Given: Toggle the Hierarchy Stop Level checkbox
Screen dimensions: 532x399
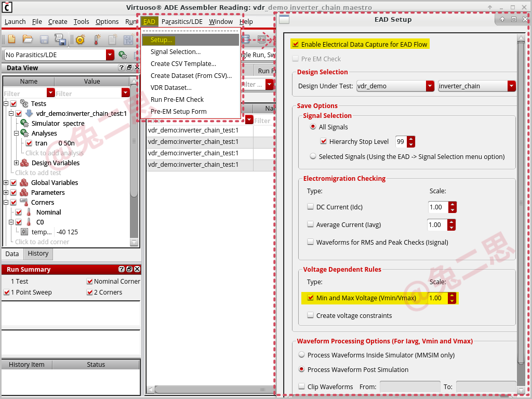Looking at the screenshot, I should (x=323, y=141).
